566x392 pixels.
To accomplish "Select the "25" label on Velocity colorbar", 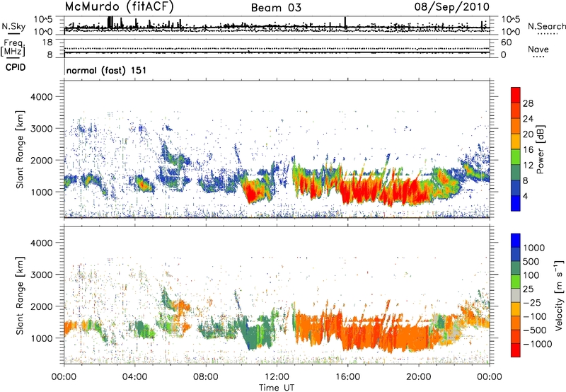I will click(x=529, y=289).
